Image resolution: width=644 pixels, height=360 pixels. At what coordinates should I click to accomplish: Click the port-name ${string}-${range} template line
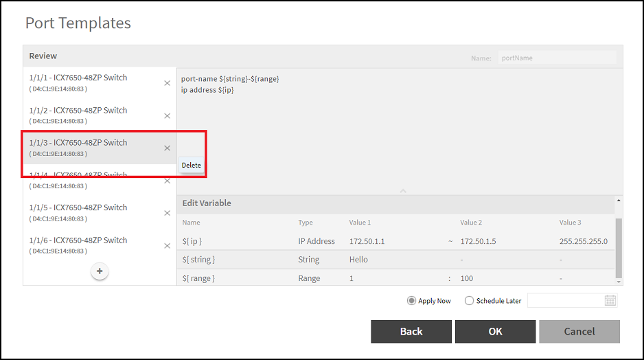pos(230,79)
